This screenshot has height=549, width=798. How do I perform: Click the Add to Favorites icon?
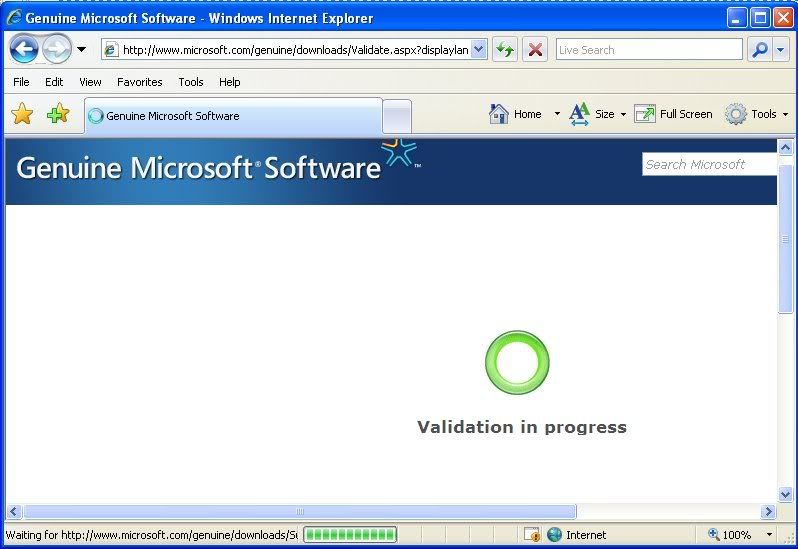[x=58, y=113]
